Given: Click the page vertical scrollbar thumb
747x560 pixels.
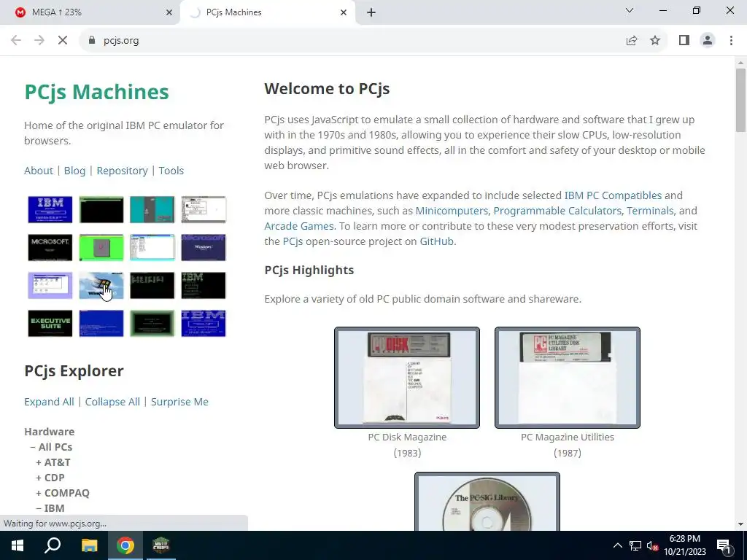Looking at the screenshot, I should [x=740, y=100].
